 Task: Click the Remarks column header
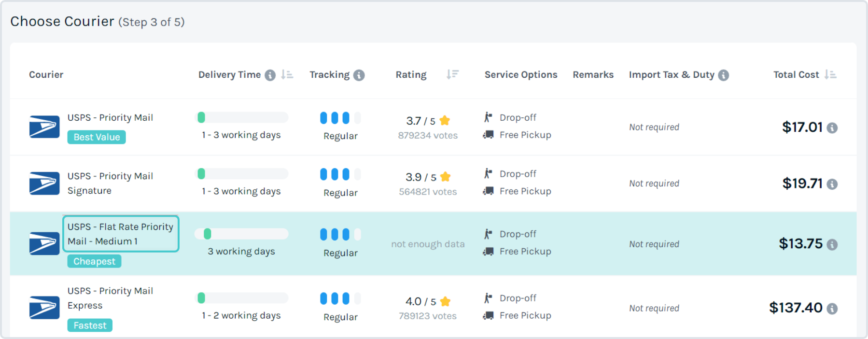(x=593, y=74)
